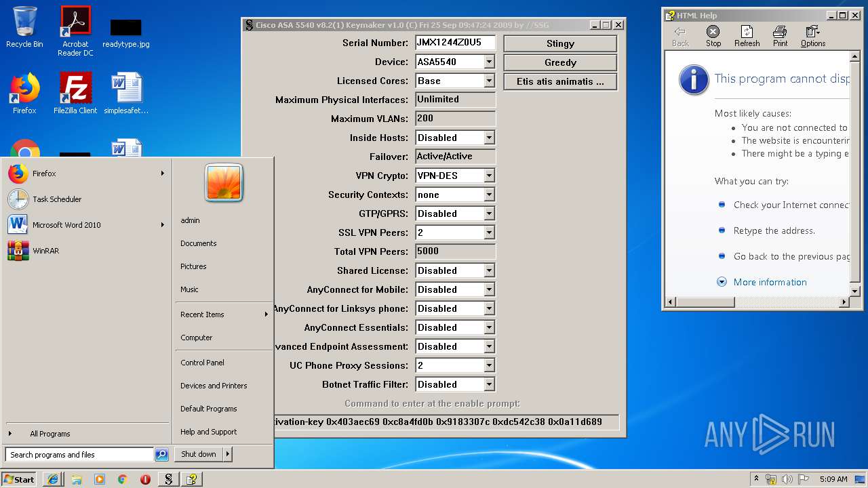Open the AnyConnect Essentials dropdown

489,327
